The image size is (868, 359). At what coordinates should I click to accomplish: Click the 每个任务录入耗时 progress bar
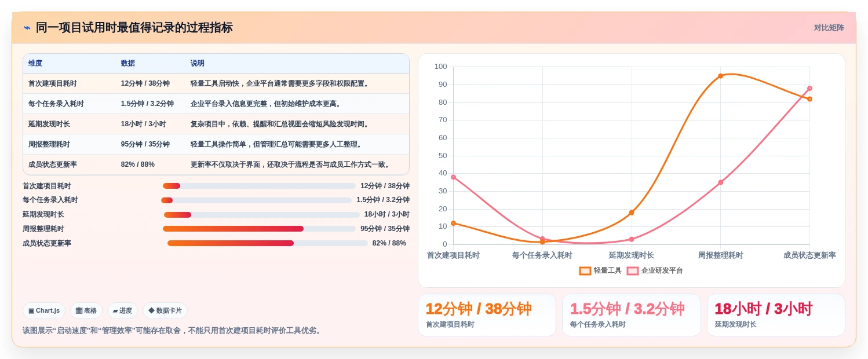tap(256, 200)
